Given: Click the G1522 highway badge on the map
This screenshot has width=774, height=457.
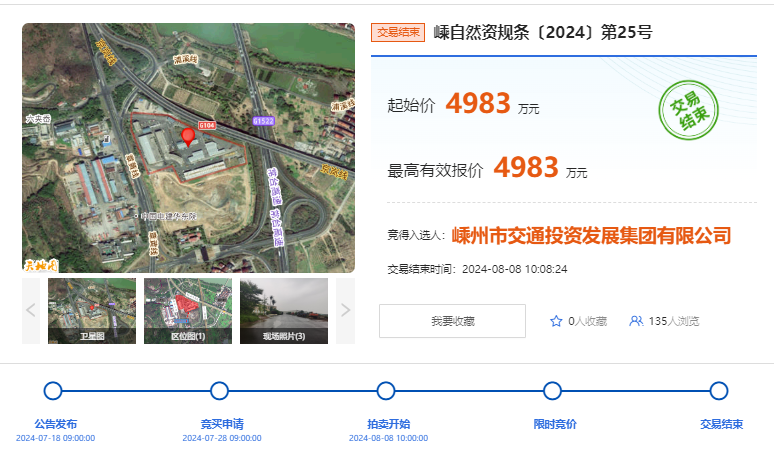Looking at the screenshot, I should coord(262,120).
